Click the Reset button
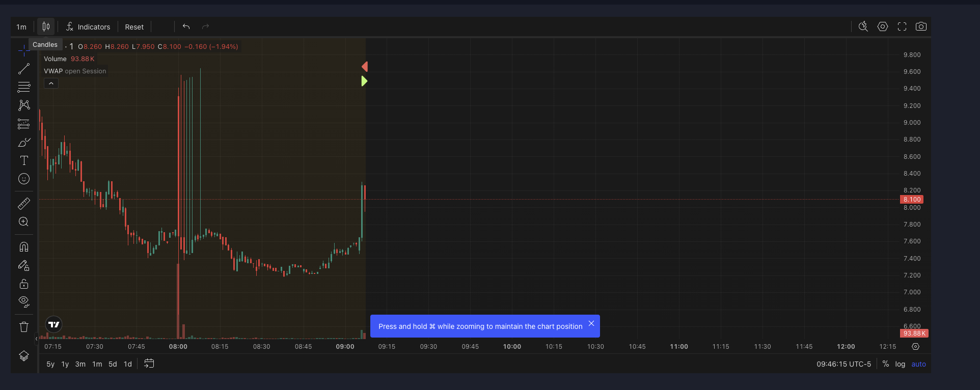 (134, 27)
